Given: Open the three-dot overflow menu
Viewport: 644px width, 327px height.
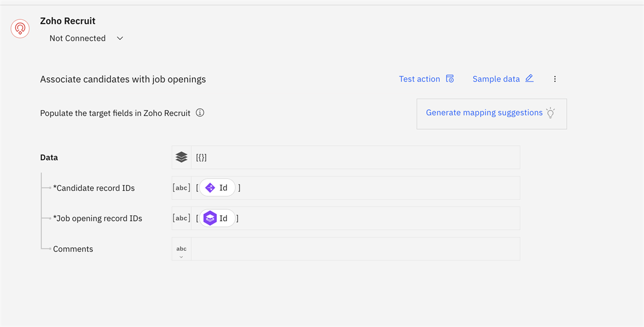Looking at the screenshot, I should coord(555,79).
